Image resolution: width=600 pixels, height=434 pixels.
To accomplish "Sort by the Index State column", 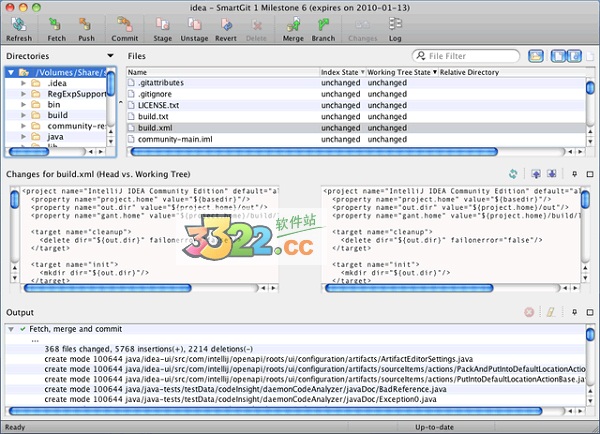I will pos(342,72).
